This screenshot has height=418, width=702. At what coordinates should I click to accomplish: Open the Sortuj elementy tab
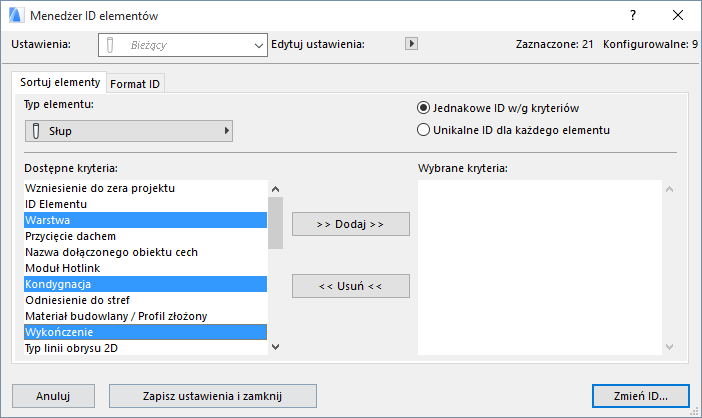(60, 83)
